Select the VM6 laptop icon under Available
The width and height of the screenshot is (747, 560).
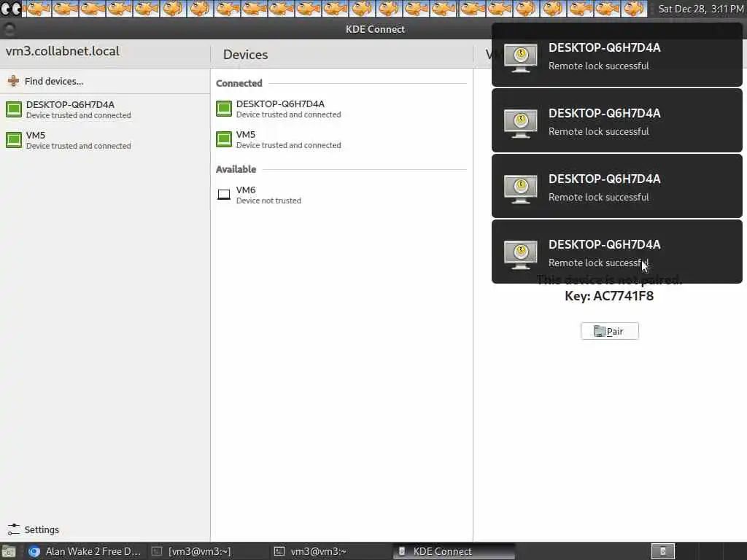point(224,195)
